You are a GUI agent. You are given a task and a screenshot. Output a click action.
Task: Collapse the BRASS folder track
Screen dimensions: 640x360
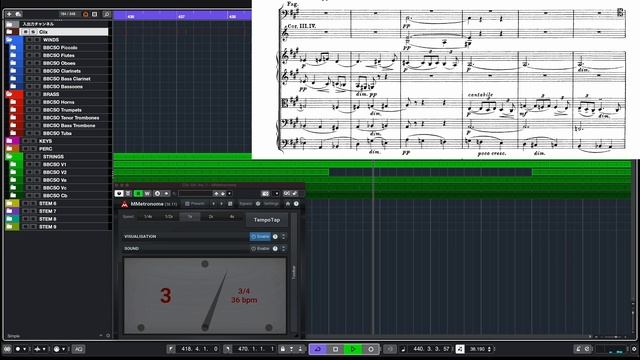point(9,94)
